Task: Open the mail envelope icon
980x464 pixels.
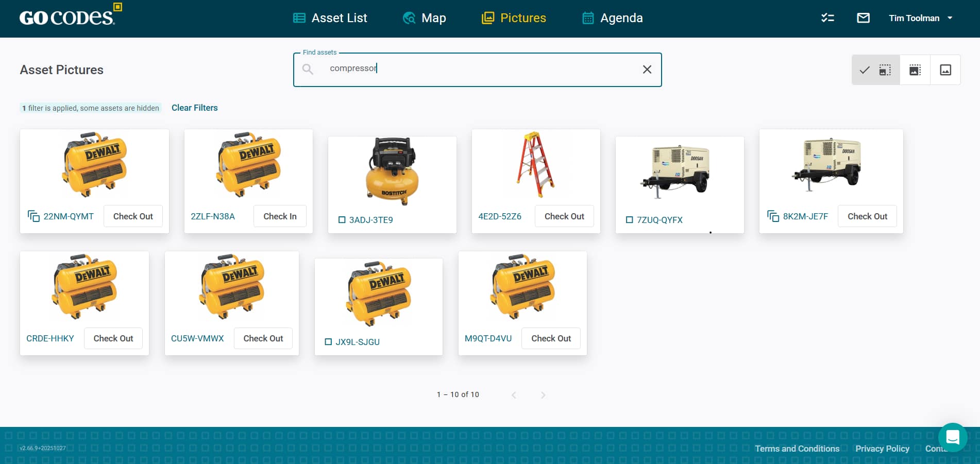Action: pos(863,18)
